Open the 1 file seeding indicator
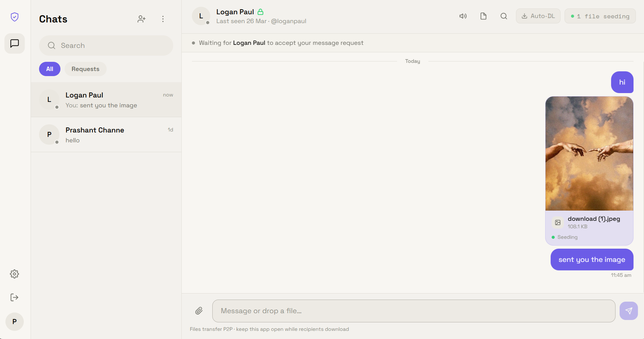This screenshot has width=644, height=339. pyautogui.click(x=600, y=16)
